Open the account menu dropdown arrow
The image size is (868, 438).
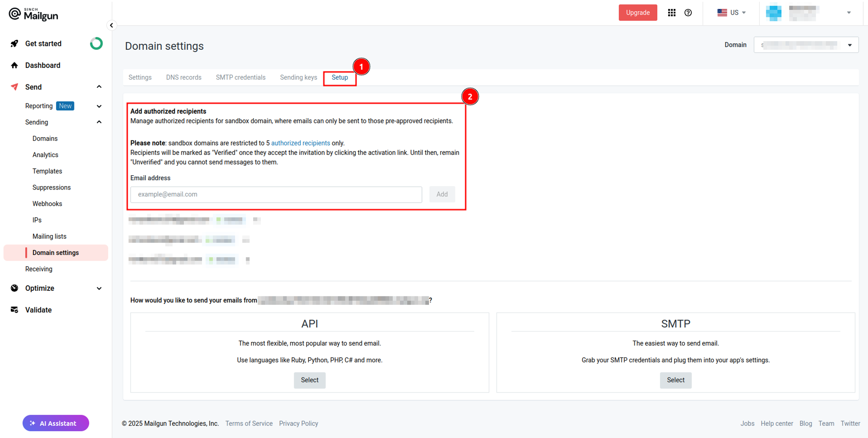(x=849, y=13)
